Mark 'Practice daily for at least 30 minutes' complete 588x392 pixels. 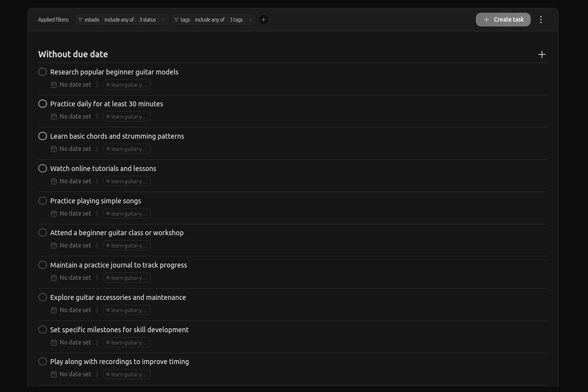click(43, 103)
